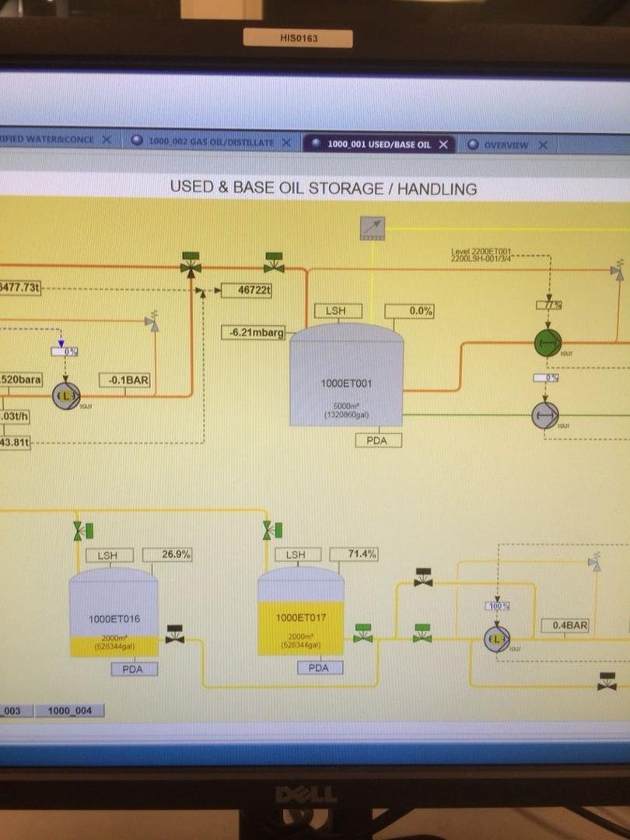Viewport: 630px width, 840px height.
Task: Click the gray stopped pump below green pump
Action: [544, 415]
